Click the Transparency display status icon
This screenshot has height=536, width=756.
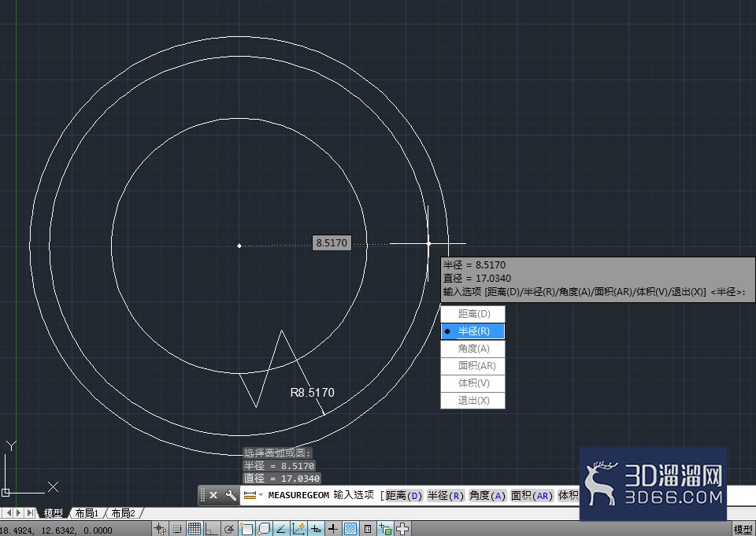350,529
